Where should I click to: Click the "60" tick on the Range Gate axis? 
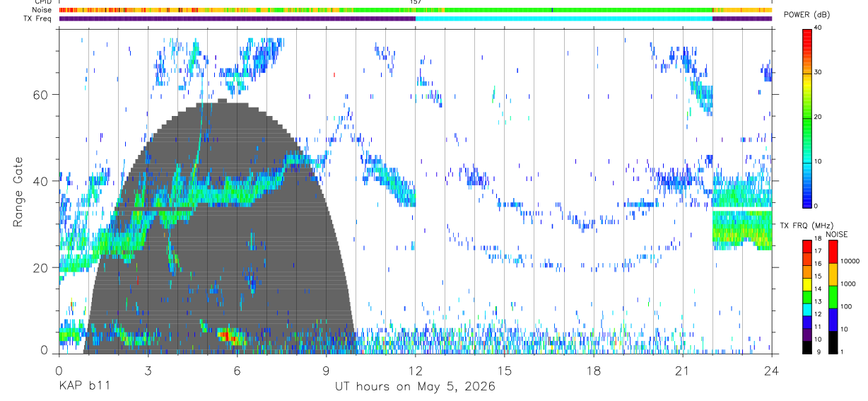42,94
